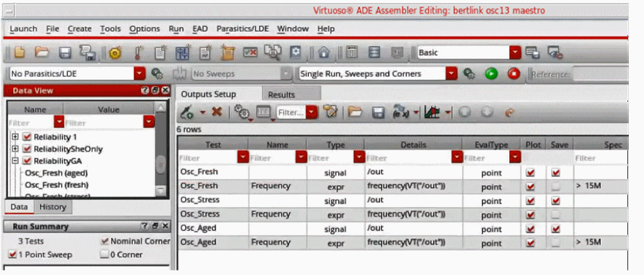This screenshot has height=275, width=644.
Task: Click the EvalType column header
Action: coord(491,145)
